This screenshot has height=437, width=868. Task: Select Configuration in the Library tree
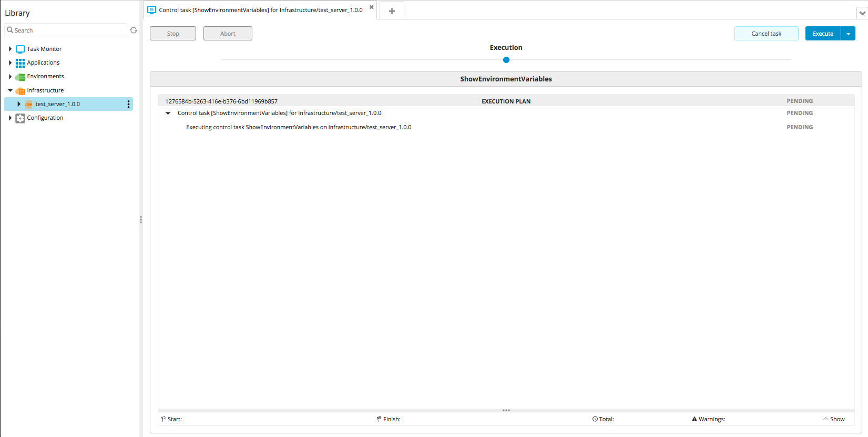point(45,118)
